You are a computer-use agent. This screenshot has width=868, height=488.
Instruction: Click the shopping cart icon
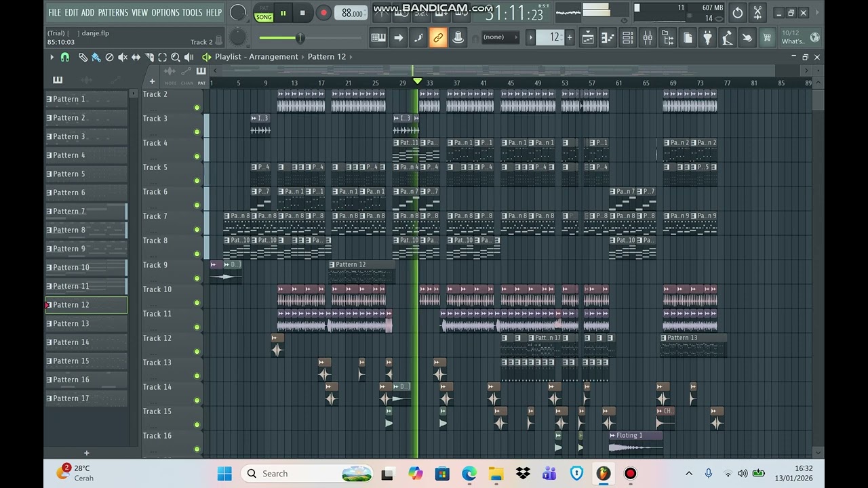point(767,38)
